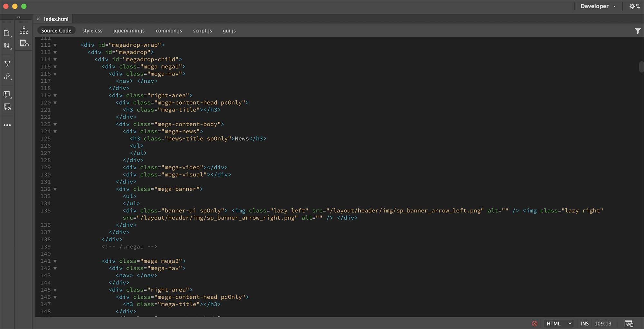Click the vertical scrollbar thumb

[641, 67]
